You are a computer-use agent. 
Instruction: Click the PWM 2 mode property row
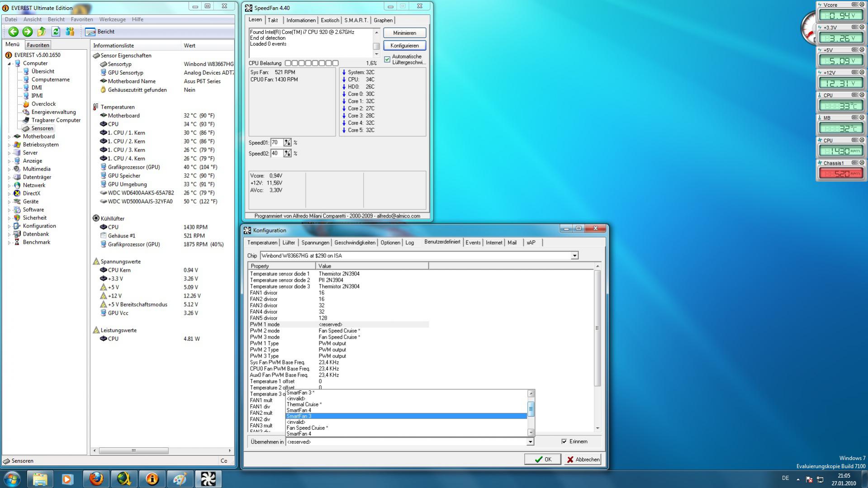click(x=338, y=331)
